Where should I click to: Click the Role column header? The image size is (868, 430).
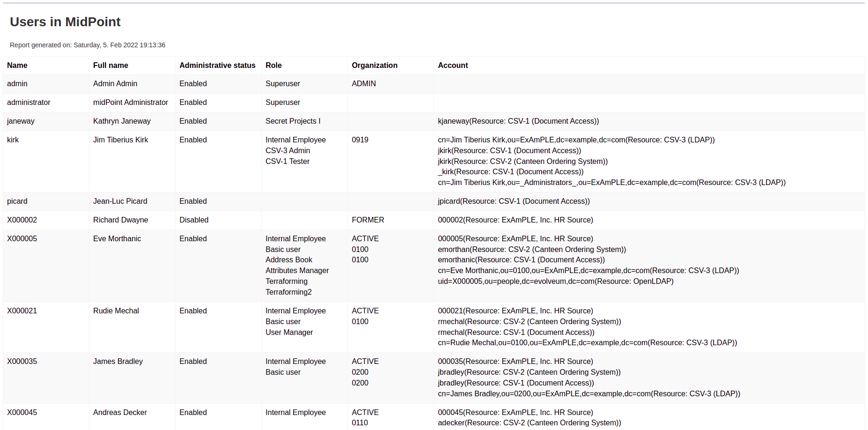(x=273, y=66)
